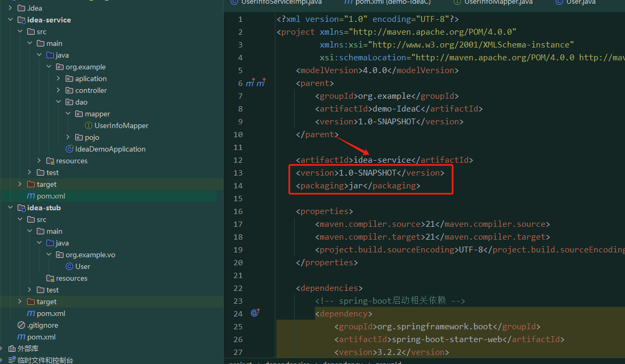Click jar packaging value on line 14
This screenshot has width=625, height=364.
[x=356, y=185]
